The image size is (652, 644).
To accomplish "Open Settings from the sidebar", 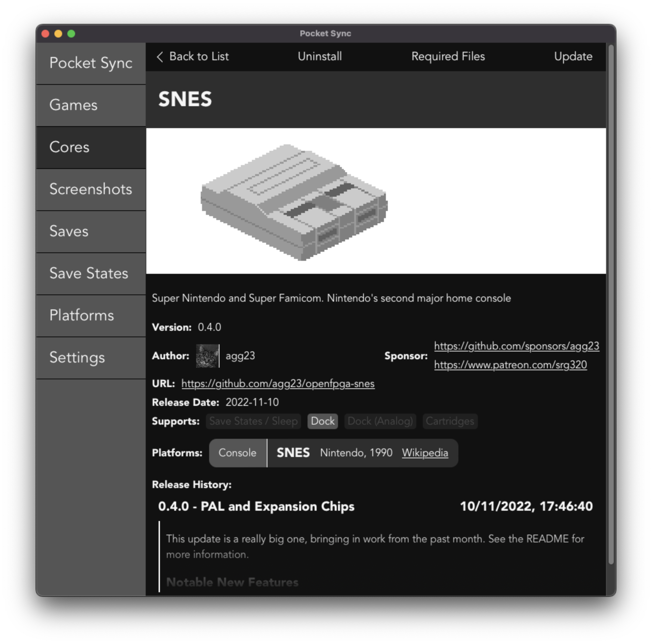I will [91, 358].
